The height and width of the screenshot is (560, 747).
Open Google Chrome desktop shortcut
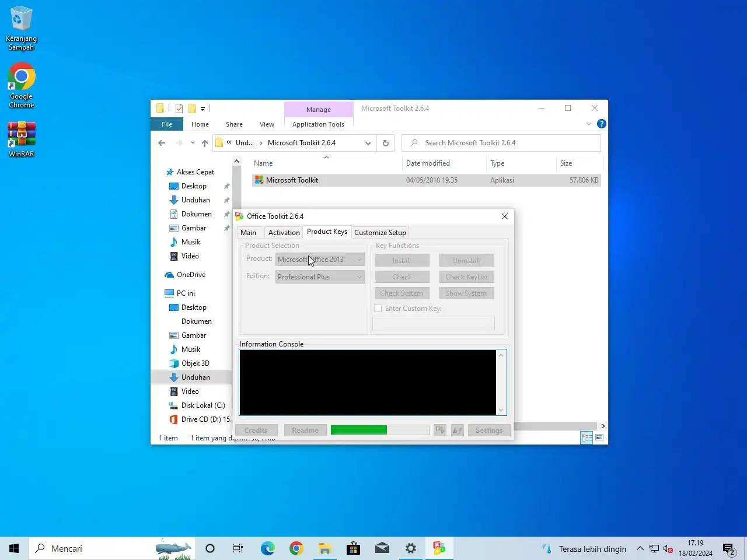click(21, 85)
